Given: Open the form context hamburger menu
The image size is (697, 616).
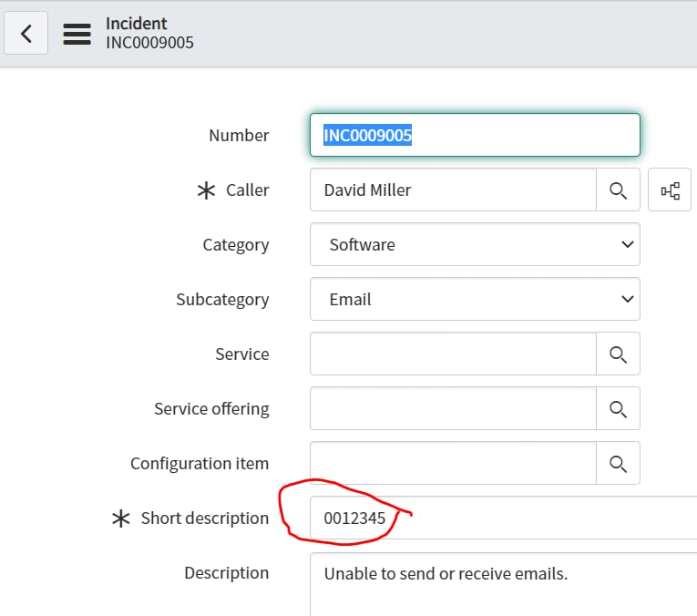Looking at the screenshot, I should 77,34.
